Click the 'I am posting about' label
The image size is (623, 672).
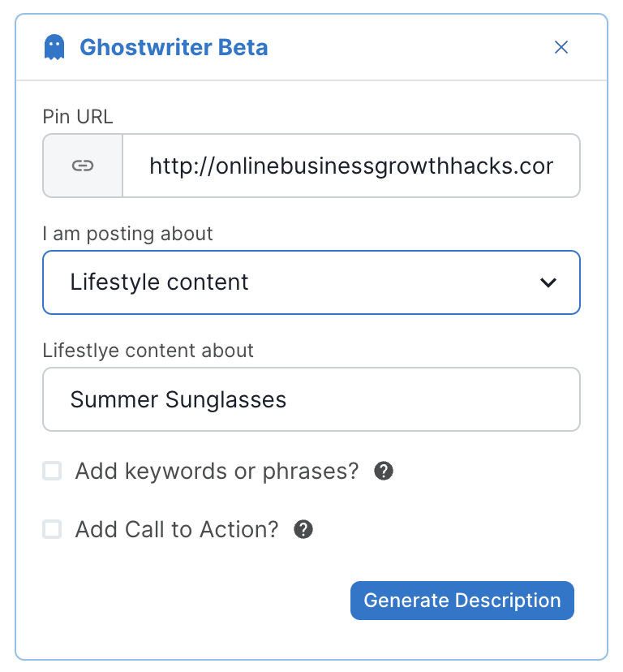[x=127, y=234]
